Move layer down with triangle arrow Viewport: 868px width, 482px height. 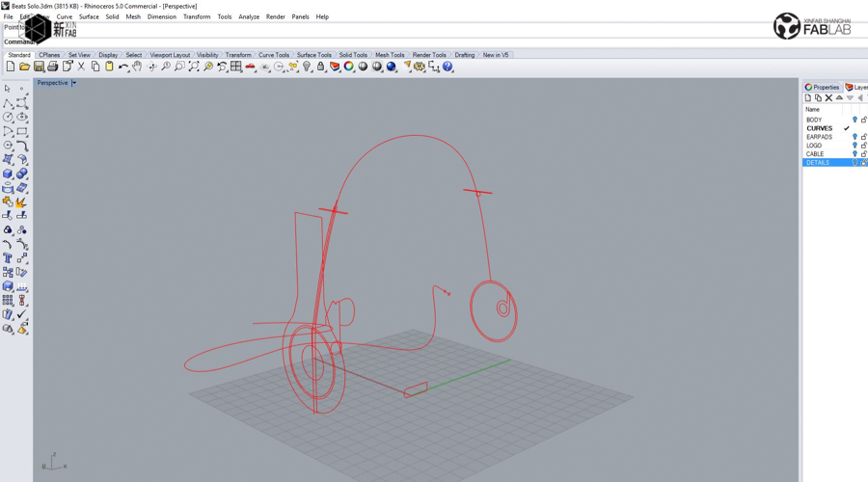850,98
